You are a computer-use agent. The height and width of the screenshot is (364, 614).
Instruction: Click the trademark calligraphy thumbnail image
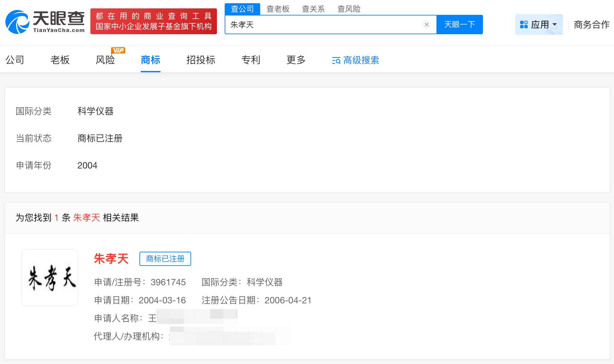pyautogui.click(x=49, y=278)
